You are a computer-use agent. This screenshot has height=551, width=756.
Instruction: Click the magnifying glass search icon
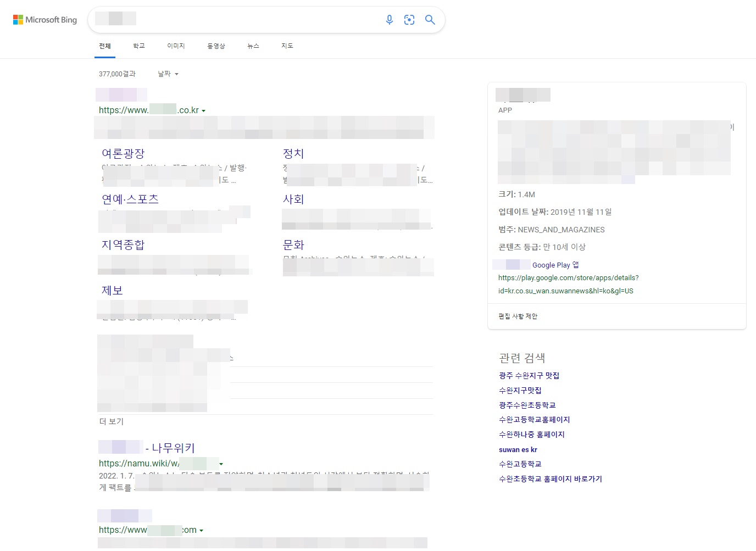[x=430, y=20]
